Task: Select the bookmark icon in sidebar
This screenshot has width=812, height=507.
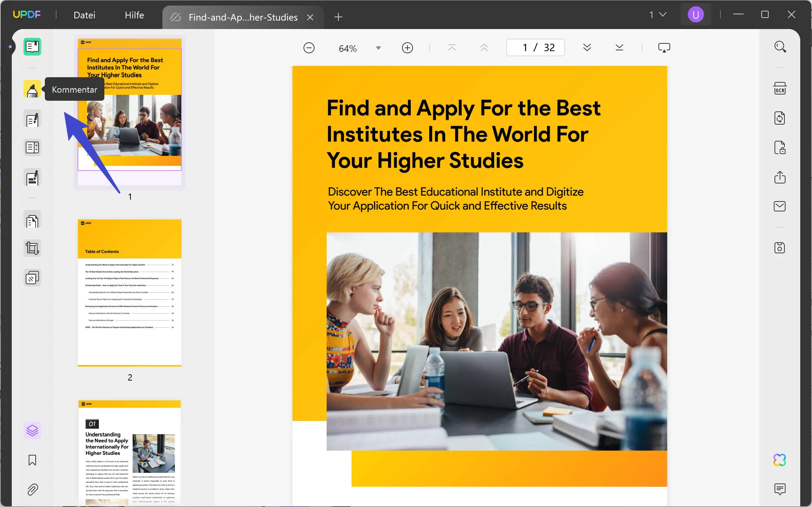Action: pos(32,460)
